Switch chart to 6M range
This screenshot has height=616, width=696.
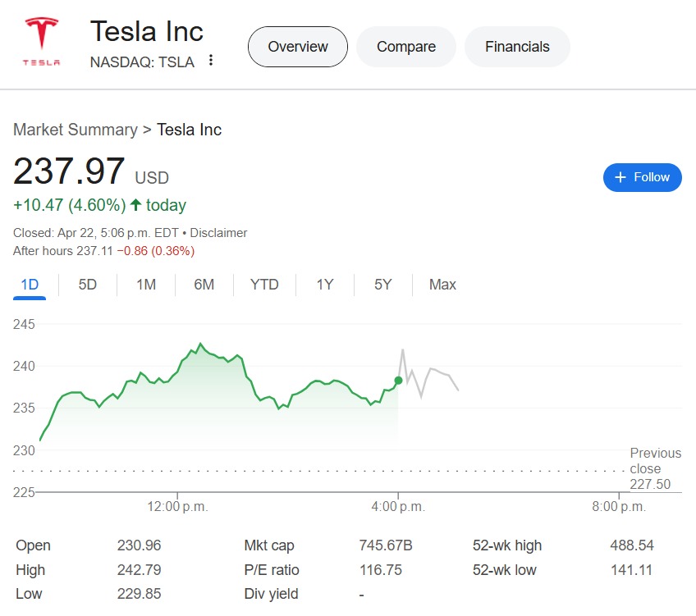204,285
